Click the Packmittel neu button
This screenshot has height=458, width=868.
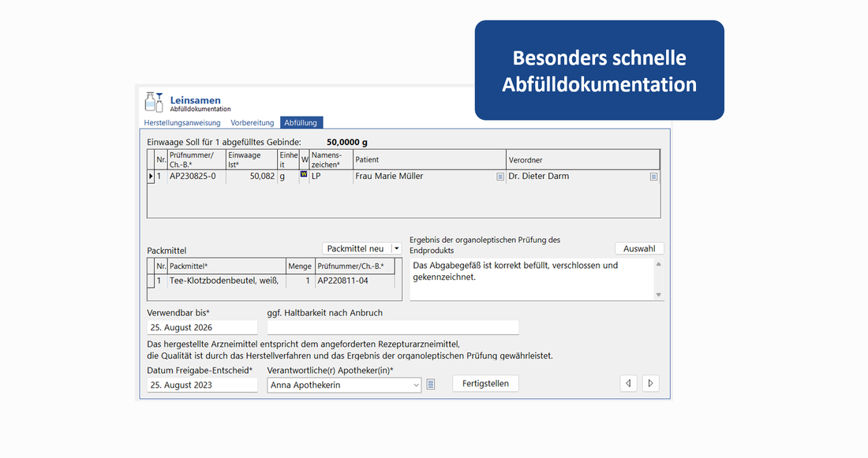tap(355, 248)
